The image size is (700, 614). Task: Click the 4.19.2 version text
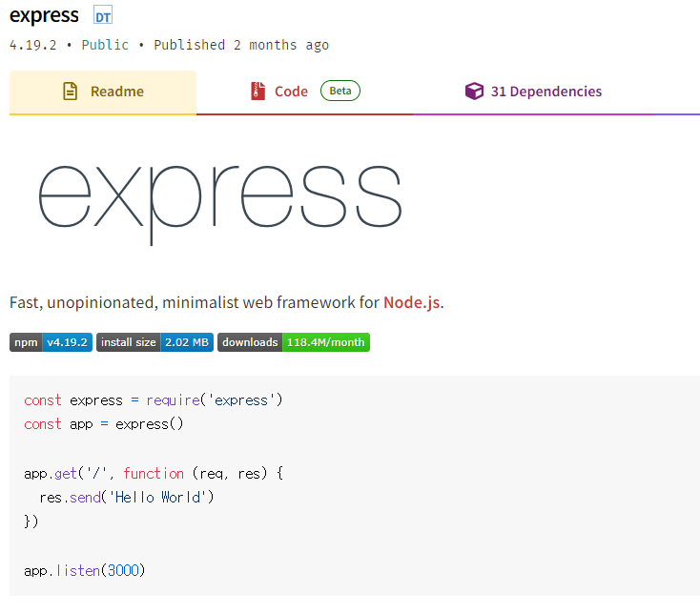(x=33, y=45)
